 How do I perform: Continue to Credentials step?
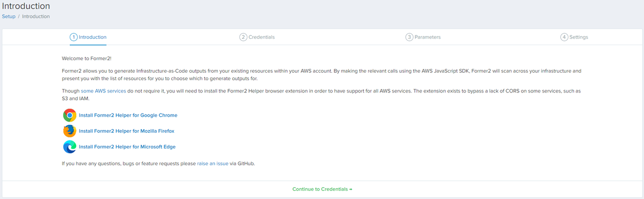click(x=322, y=189)
